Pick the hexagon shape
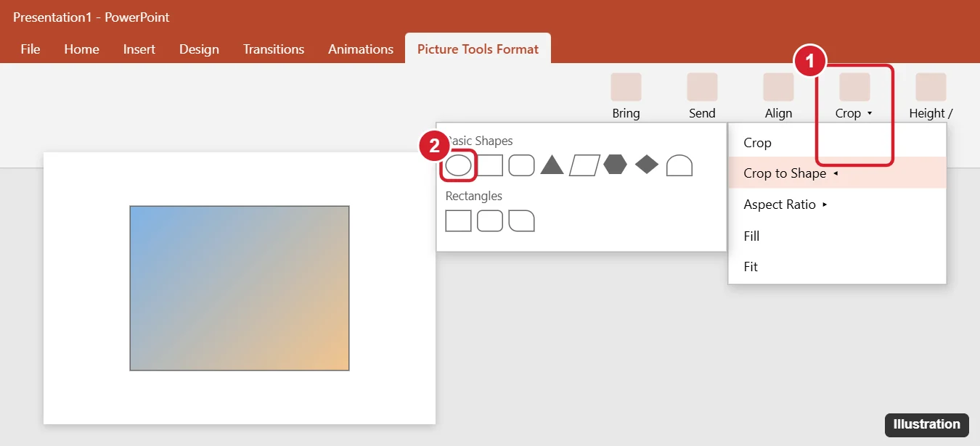The height and width of the screenshot is (446, 980). (615, 165)
